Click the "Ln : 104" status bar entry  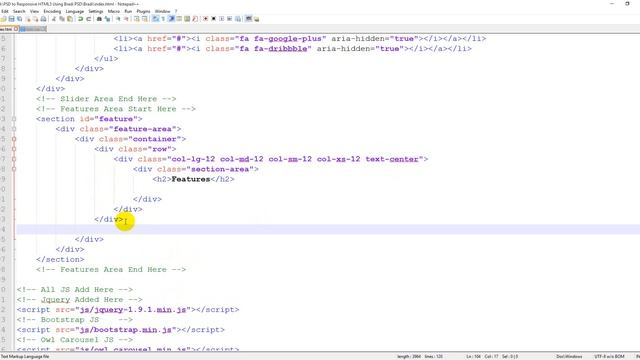[473, 356]
